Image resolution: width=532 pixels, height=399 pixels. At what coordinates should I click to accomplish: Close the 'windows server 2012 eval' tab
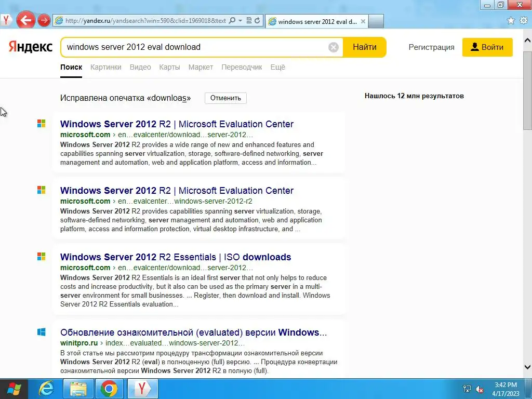pos(363,21)
